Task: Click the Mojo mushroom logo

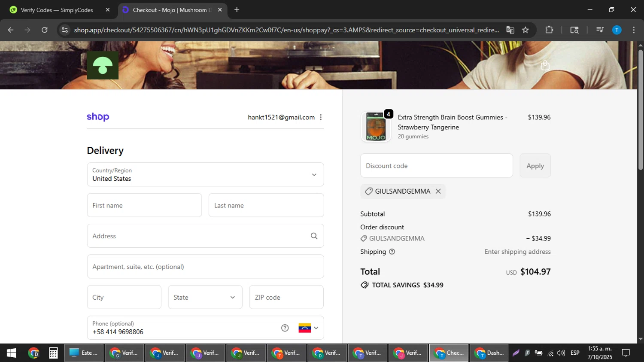Action: click(x=103, y=65)
